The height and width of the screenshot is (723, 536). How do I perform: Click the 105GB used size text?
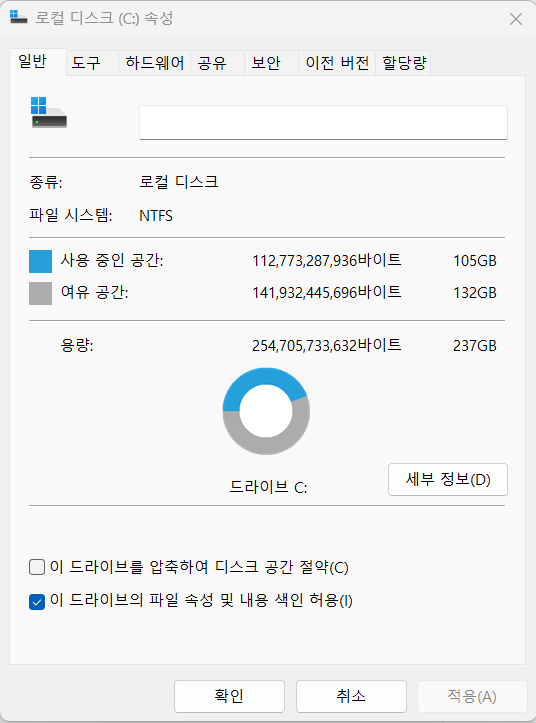(x=475, y=261)
